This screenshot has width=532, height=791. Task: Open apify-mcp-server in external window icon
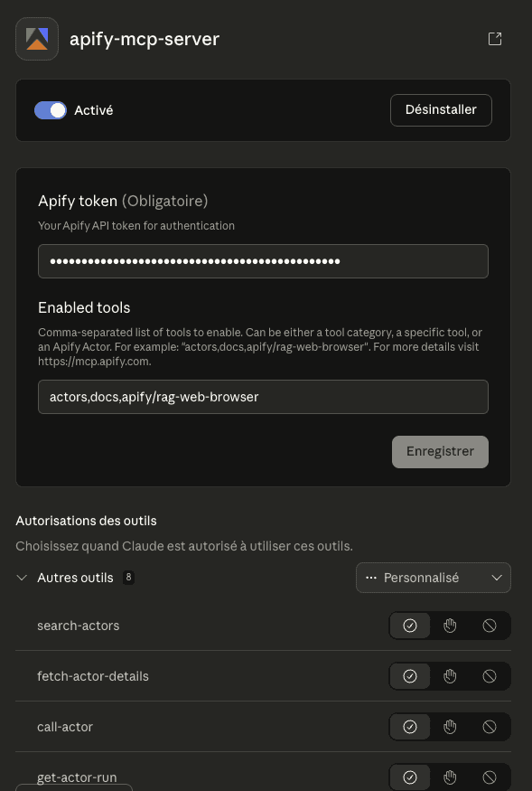(x=495, y=39)
